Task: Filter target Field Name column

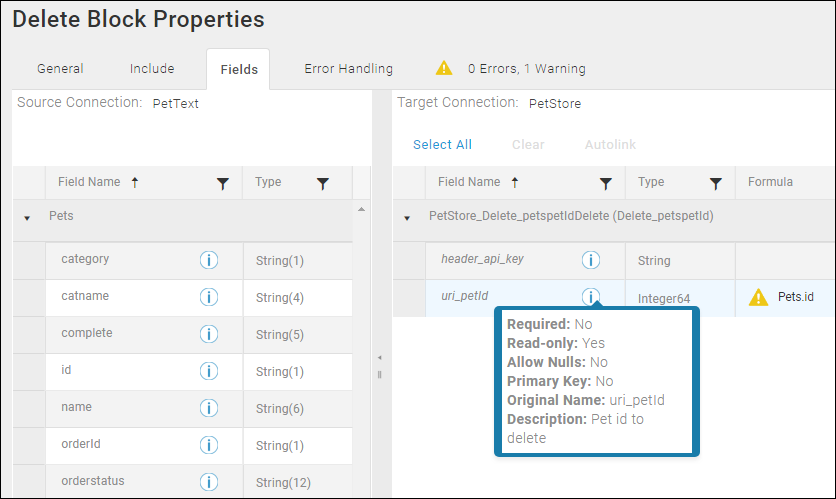Action: (x=606, y=184)
